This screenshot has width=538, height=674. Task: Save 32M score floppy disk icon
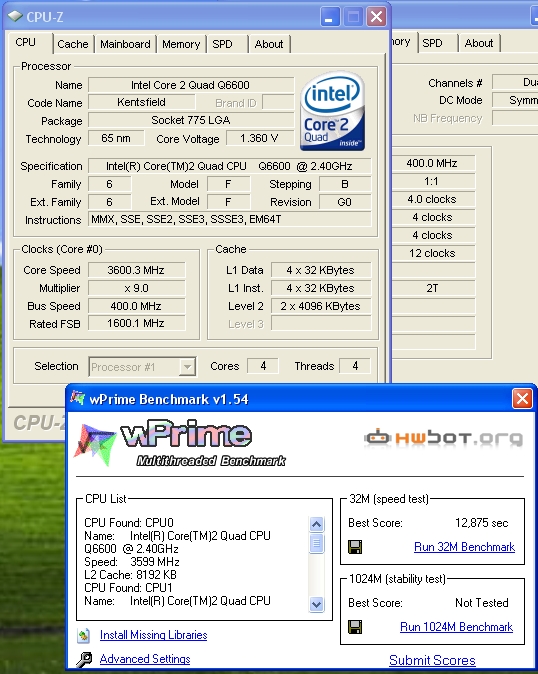coord(355,547)
